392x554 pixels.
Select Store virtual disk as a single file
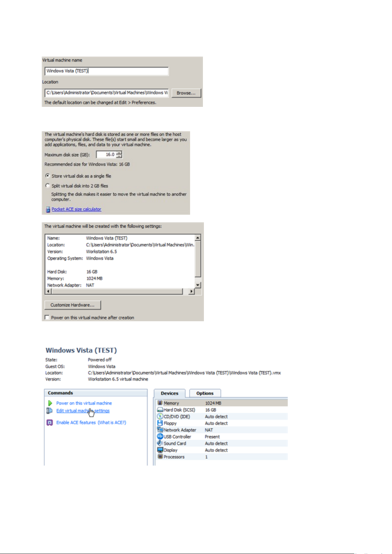[48, 176]
